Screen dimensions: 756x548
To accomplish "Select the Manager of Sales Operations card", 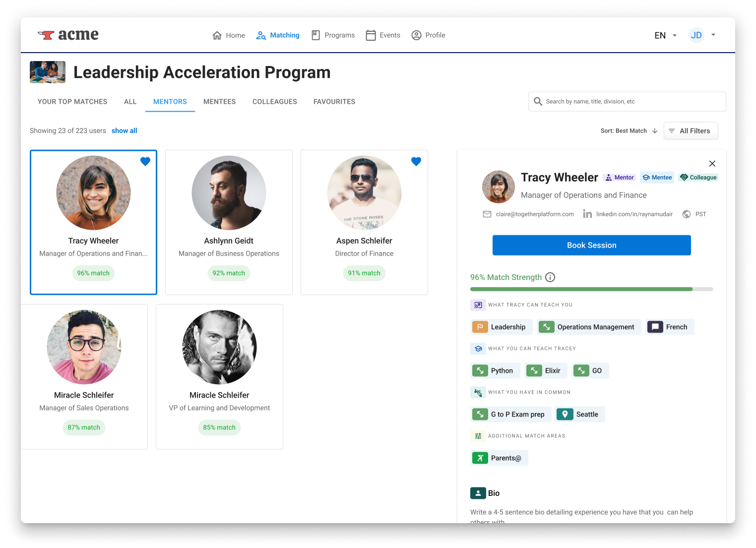I will click(x=84, y=377).
